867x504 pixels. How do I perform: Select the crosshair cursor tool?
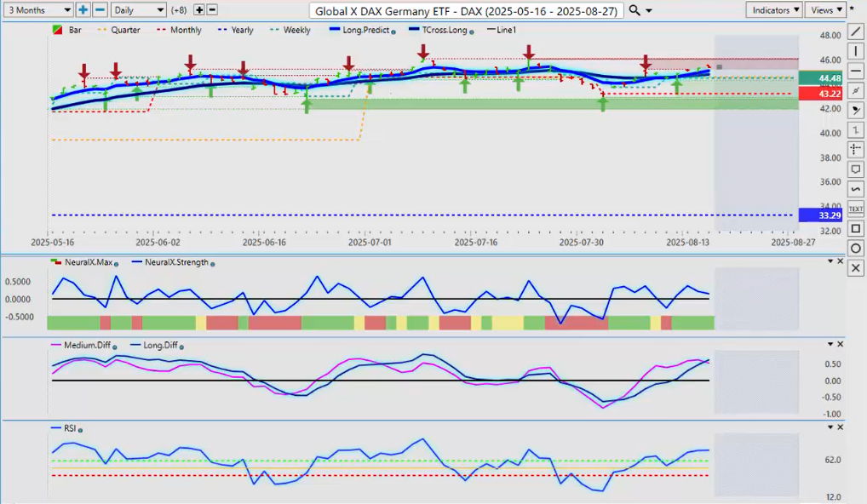click(x=856, y=150)
